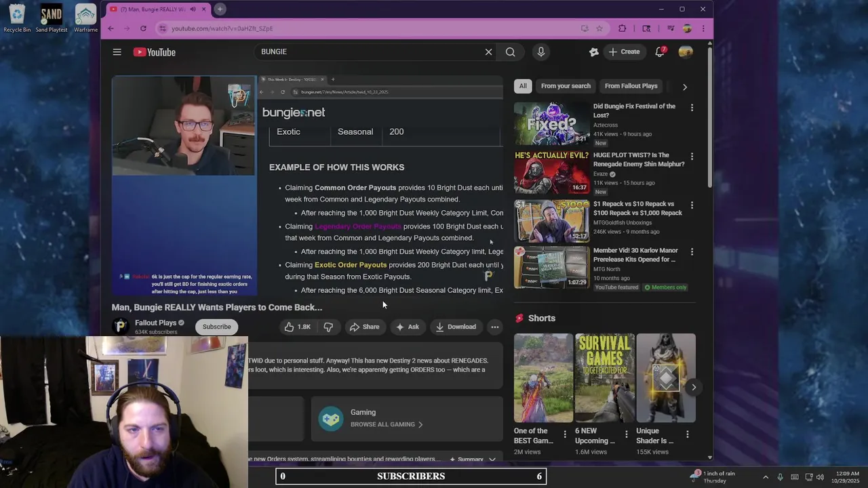
Task: Dislike the video
Action: pos(328,327)
